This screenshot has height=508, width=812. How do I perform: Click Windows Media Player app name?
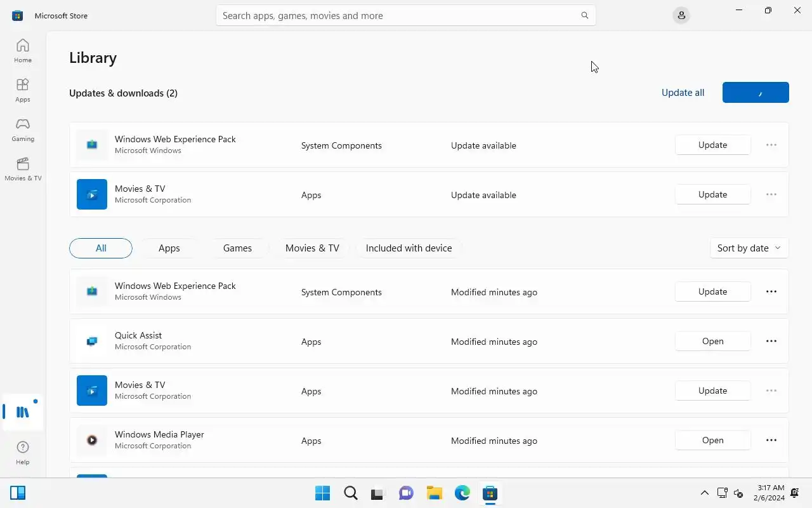tap(159, 434)
